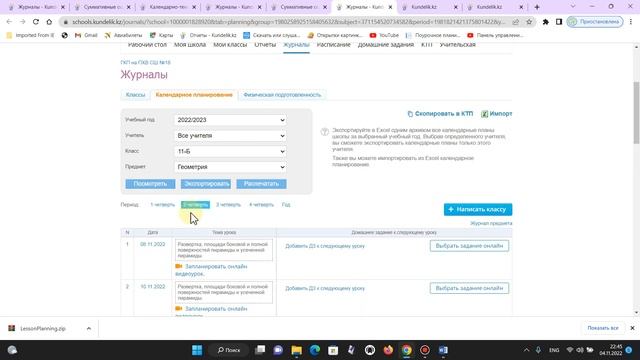Select the 2 четверть period
The width and height of the screenshot is (640, 360).
196,204
